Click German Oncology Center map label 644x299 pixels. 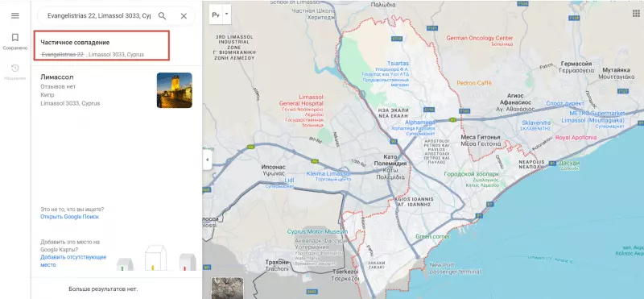click(480, 40)
